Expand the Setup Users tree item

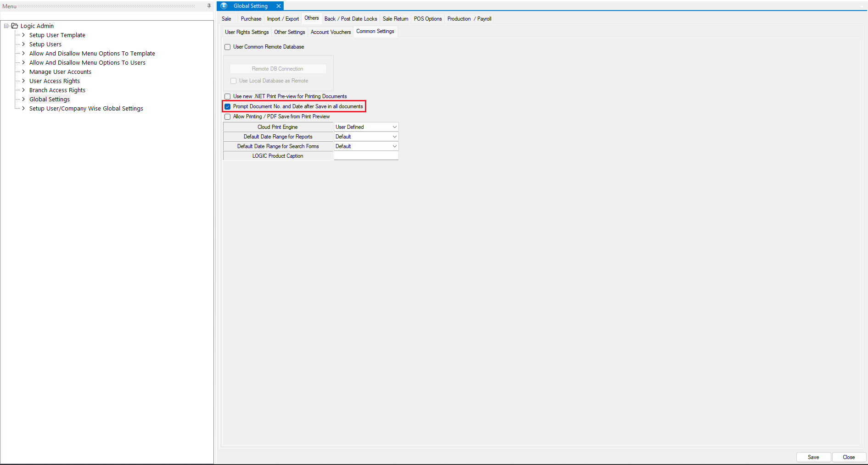point(23,44)
